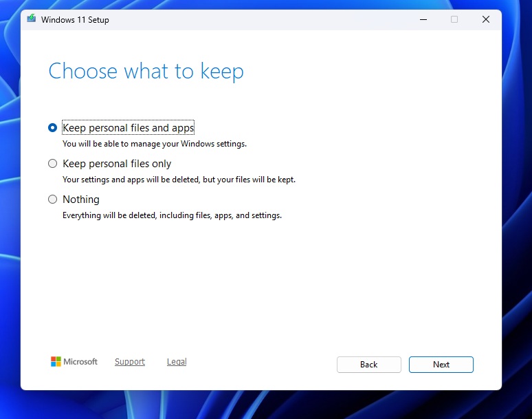Image resolution: width=532 pixels, height=419 pixels.
Task: Click "Your settings and apps will be deleted" description
Action: (179, 180)
